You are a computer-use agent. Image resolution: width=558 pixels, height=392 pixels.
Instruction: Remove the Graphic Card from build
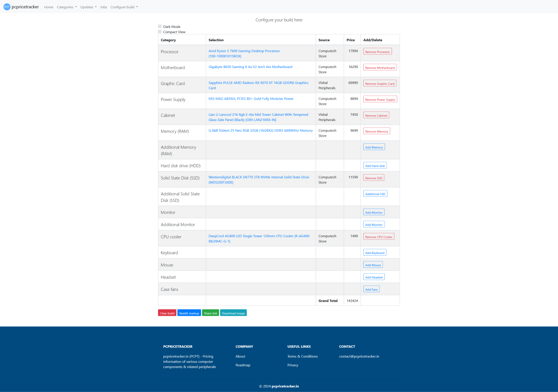(379, 84)
